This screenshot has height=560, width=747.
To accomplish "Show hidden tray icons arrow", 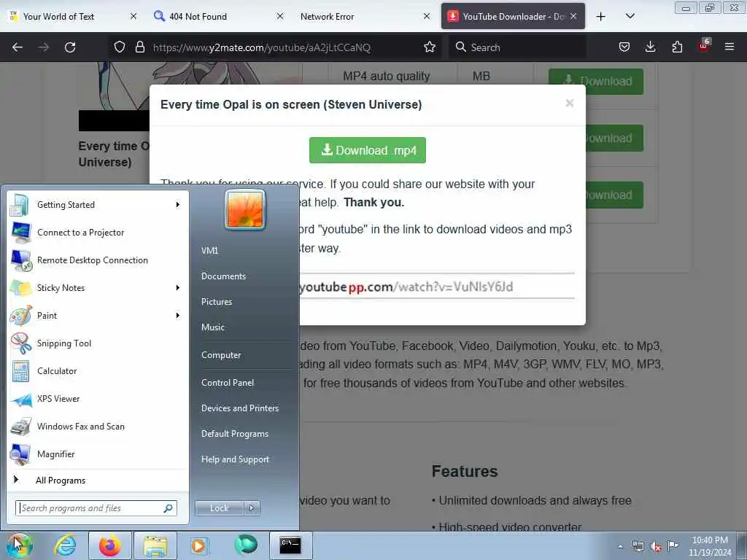I will tap(620, 546).
